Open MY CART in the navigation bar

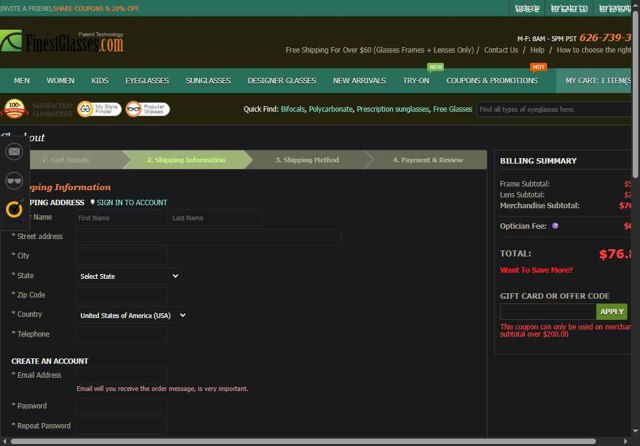point(594,81)
